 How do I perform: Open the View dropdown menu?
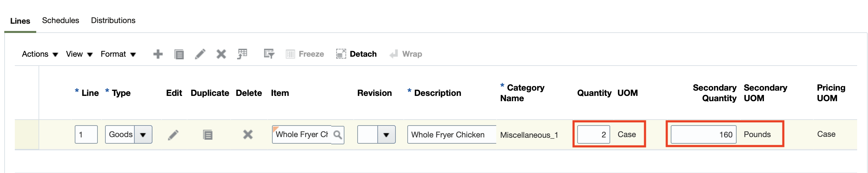tap(79, 54)
